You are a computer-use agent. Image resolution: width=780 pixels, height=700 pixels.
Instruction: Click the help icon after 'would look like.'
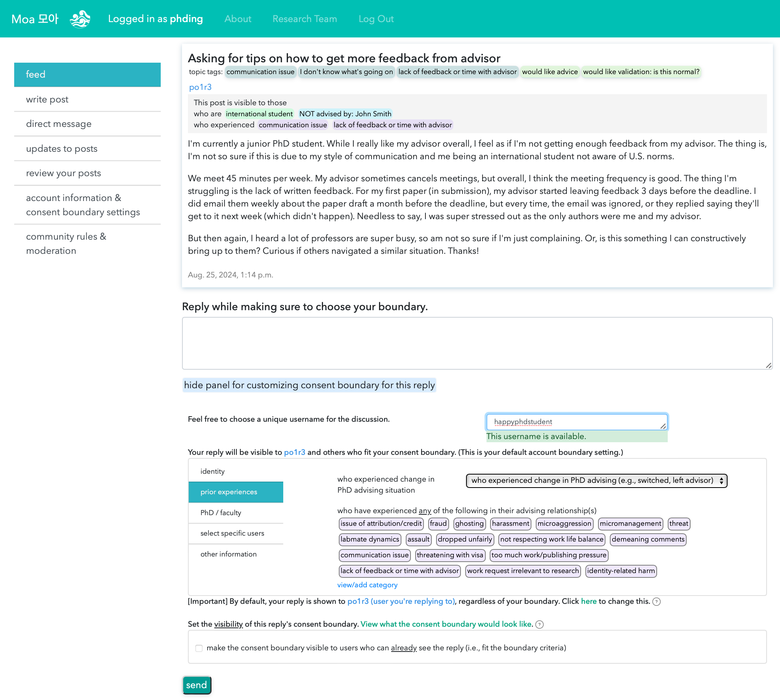[540, 624]
